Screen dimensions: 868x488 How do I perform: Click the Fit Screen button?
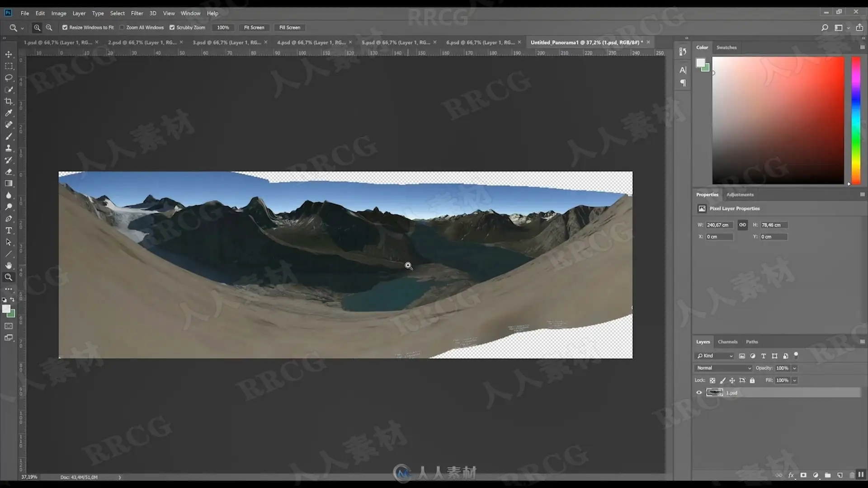tap(254, 28)
